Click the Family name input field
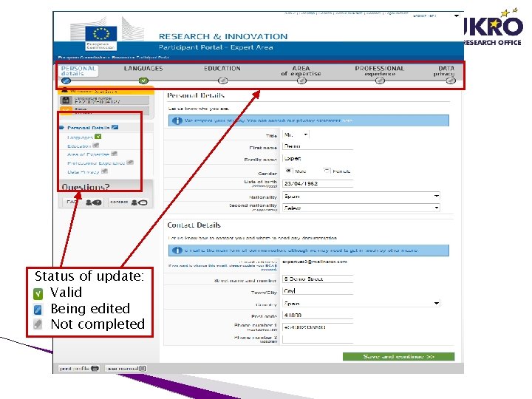 [x=318, y=158]
